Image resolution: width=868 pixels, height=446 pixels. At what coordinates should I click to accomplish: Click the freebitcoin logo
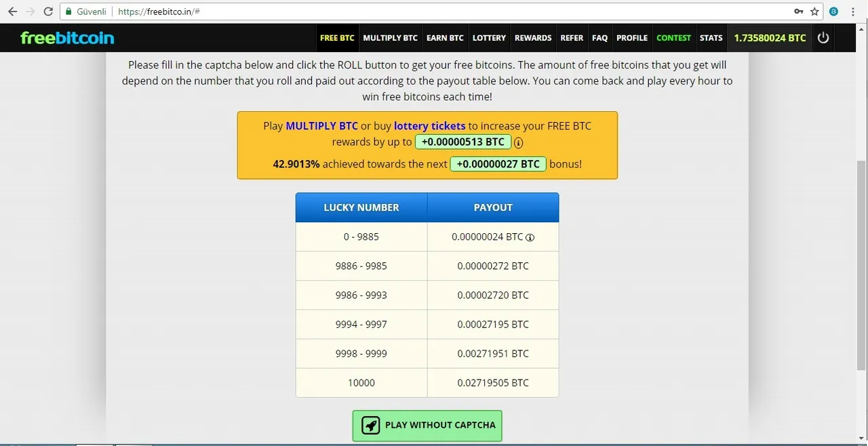67,38
